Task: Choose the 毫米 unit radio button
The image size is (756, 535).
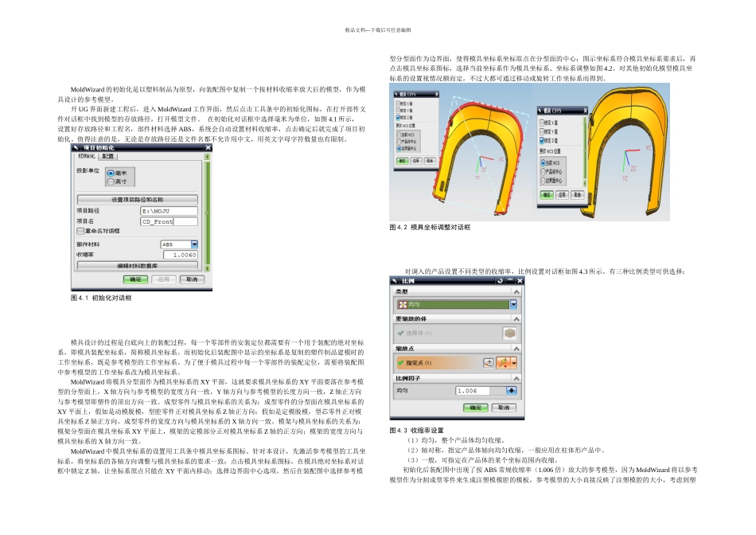Action: coord(111,173)
